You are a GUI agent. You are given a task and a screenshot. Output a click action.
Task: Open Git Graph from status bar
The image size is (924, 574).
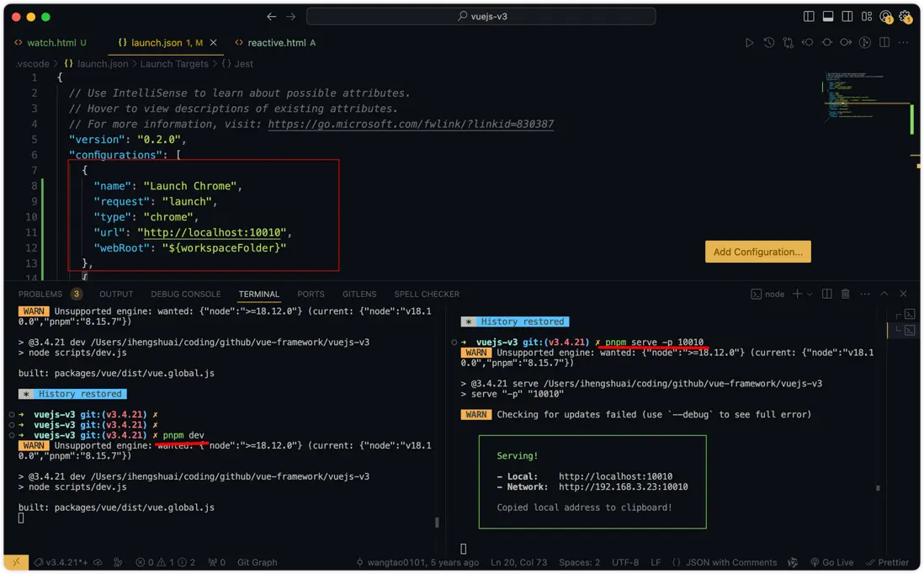[257, 563]
